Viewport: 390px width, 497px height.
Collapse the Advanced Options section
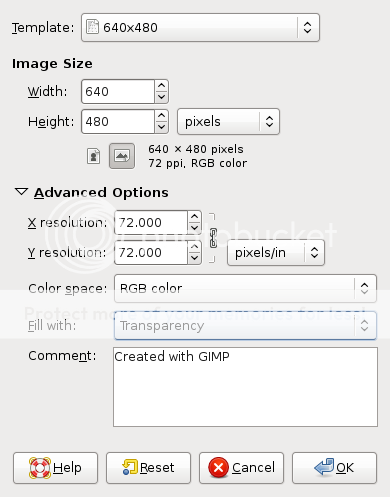coord(21,192)
